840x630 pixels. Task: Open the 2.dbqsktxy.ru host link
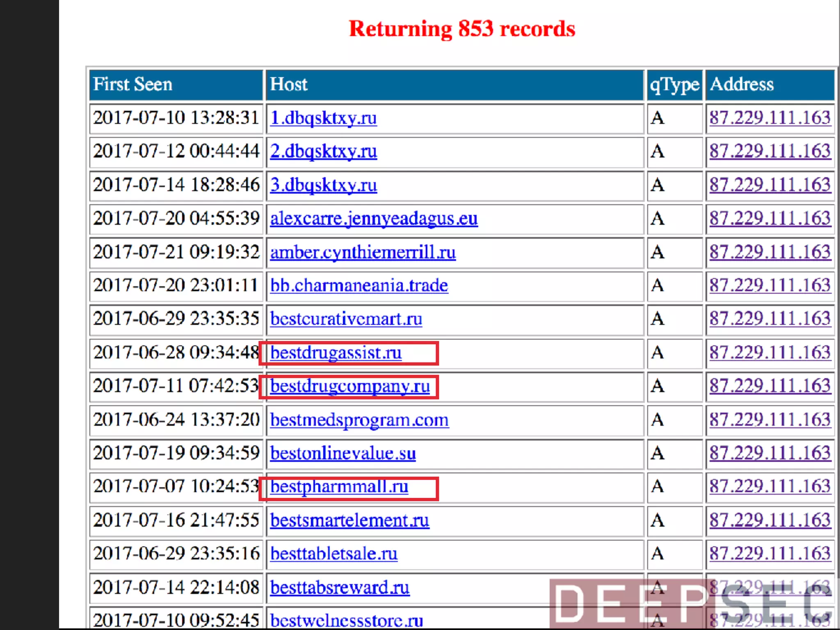pos(323,152)
